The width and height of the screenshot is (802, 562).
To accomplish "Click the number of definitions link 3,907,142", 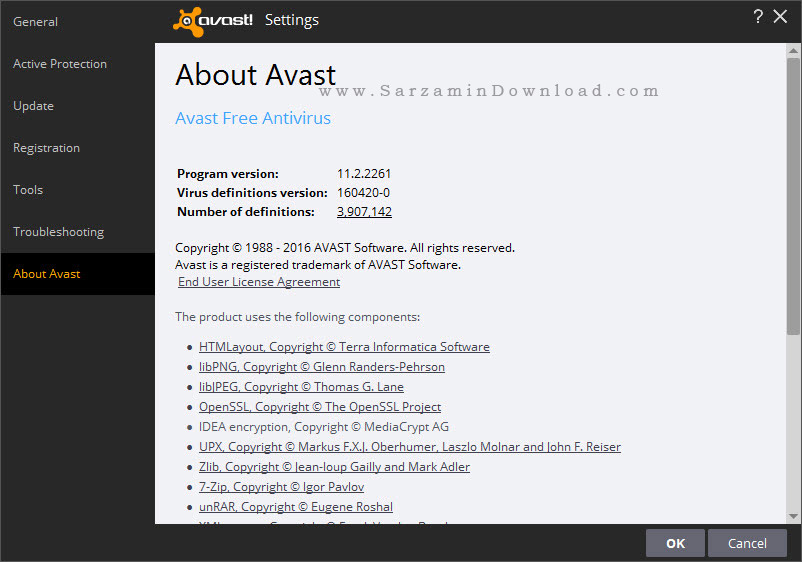I will click(364, 212).
